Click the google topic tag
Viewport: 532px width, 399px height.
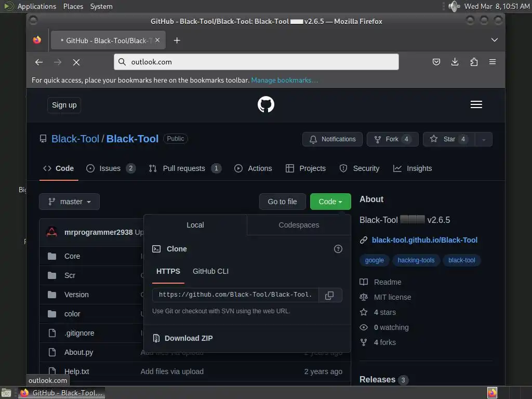pos(374,260)
